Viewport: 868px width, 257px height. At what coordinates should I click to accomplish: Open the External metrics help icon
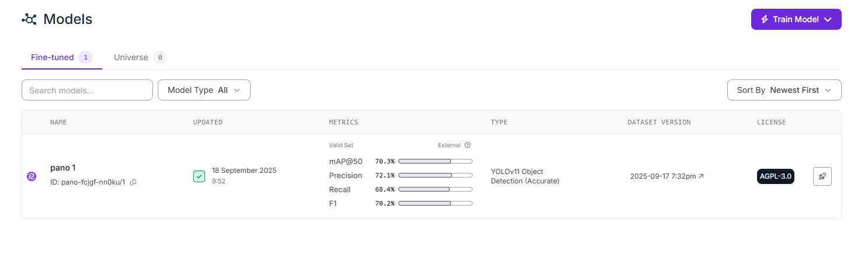point(467,145)
